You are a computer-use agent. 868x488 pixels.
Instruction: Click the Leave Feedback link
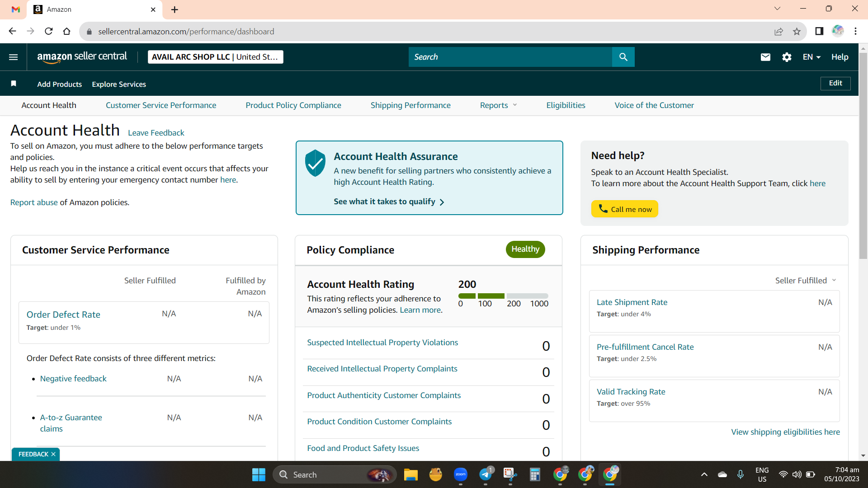pos(156,133)
